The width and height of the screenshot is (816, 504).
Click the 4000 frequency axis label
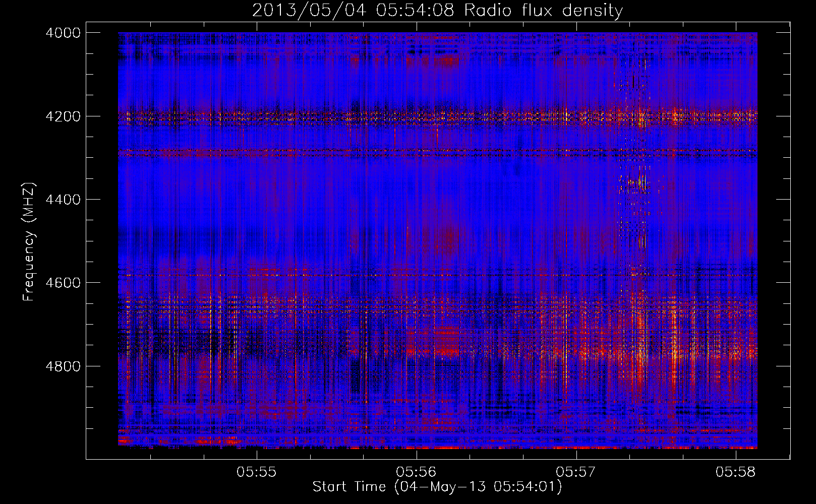[x=63, y=33]
